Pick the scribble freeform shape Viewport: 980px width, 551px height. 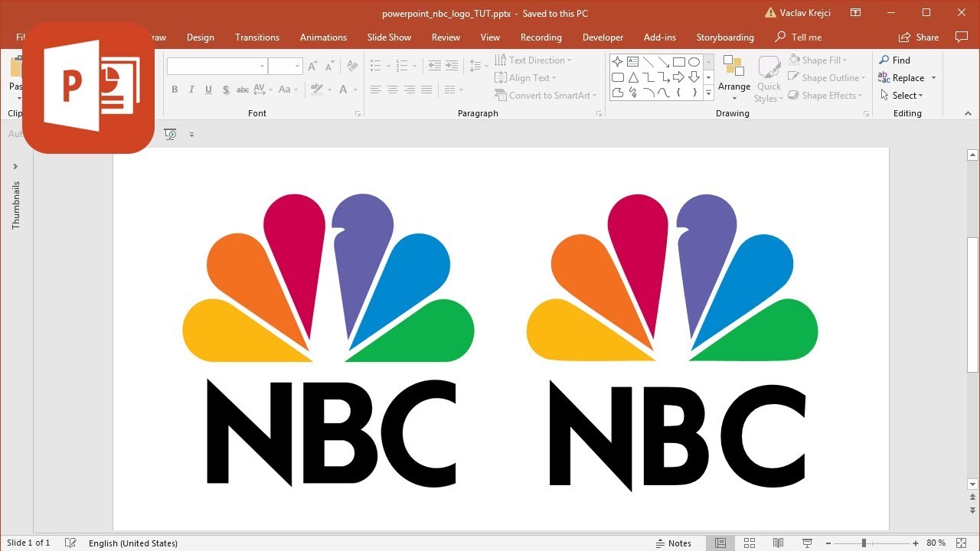[633, 93]
